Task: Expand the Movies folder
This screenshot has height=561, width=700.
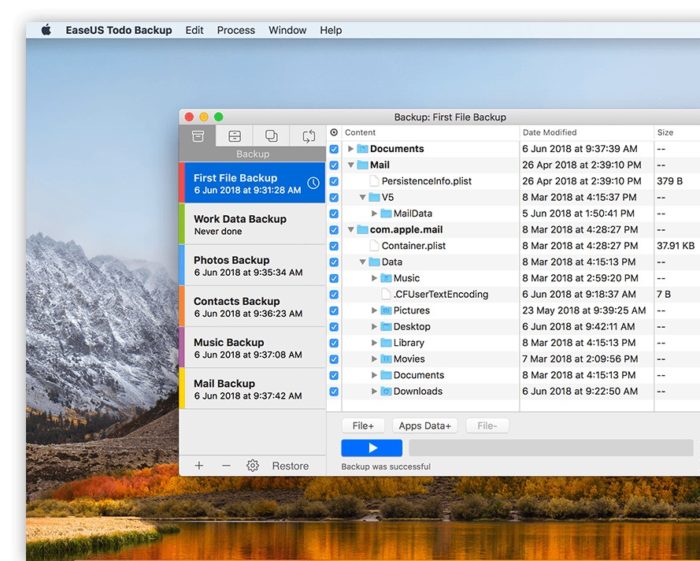Action: coord(374,359)
